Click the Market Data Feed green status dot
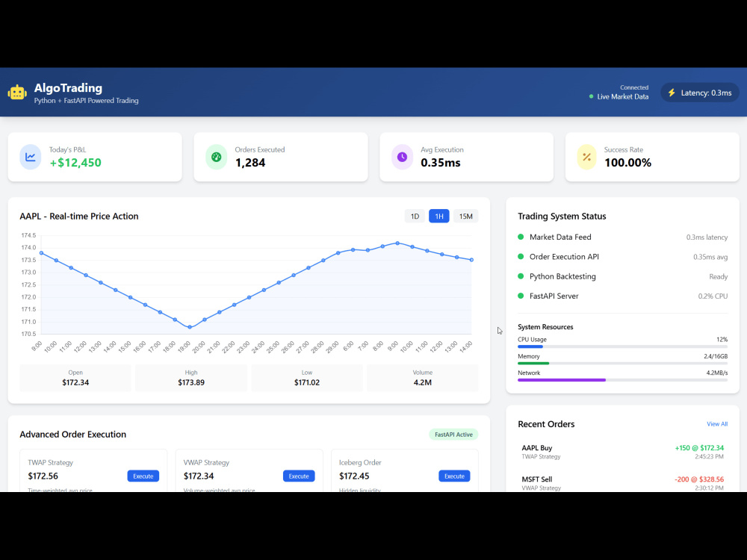The height and width of the screenshot is (560, 747). tap(521, 237)
